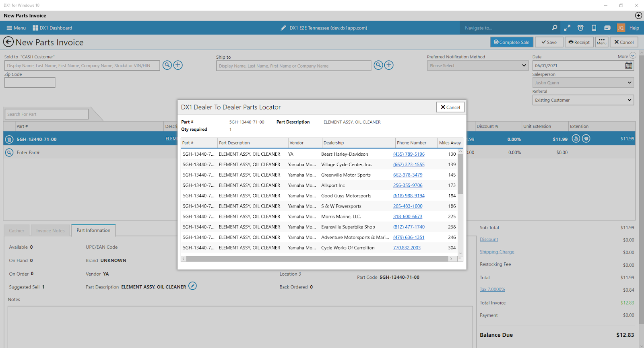Close the Parts Locator dialog with Cancel
The image size is (644, 348).
pyautogui.click(x=450, y=107)
